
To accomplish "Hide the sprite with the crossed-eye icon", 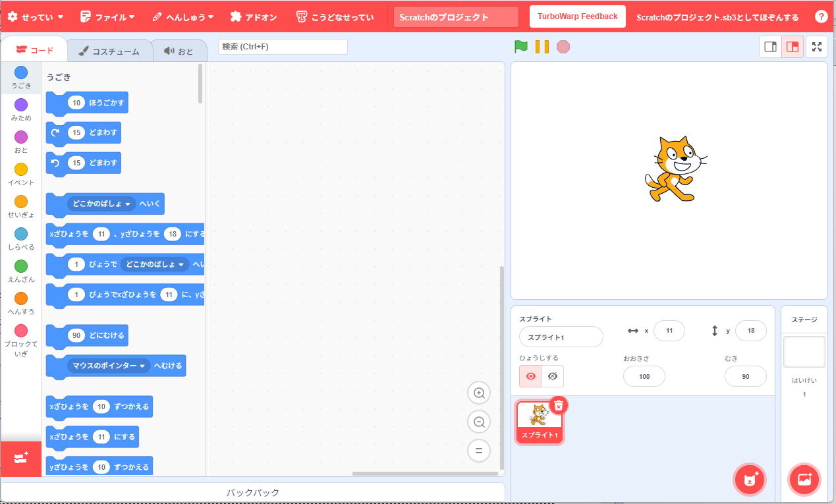I will coord(553,376).
